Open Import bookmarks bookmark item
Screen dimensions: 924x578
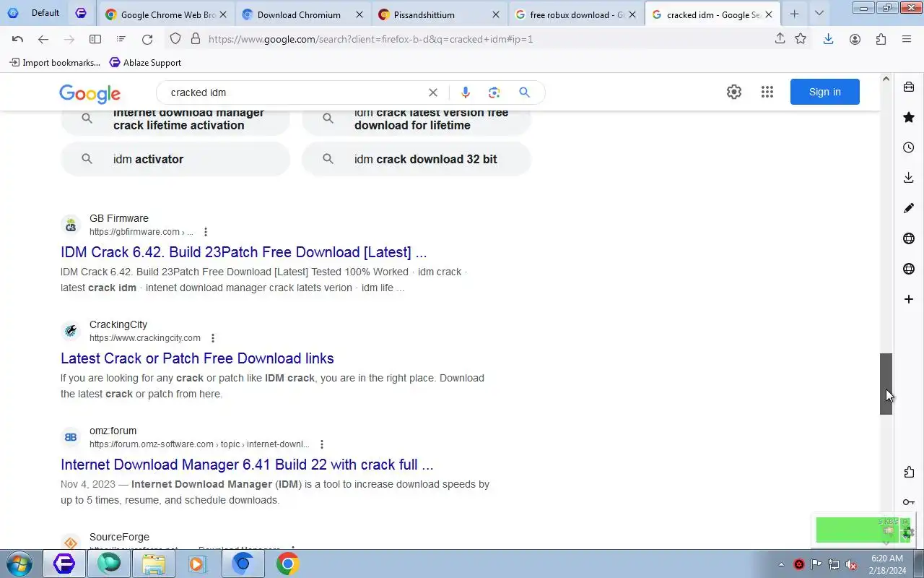click(x=55, y=63)
